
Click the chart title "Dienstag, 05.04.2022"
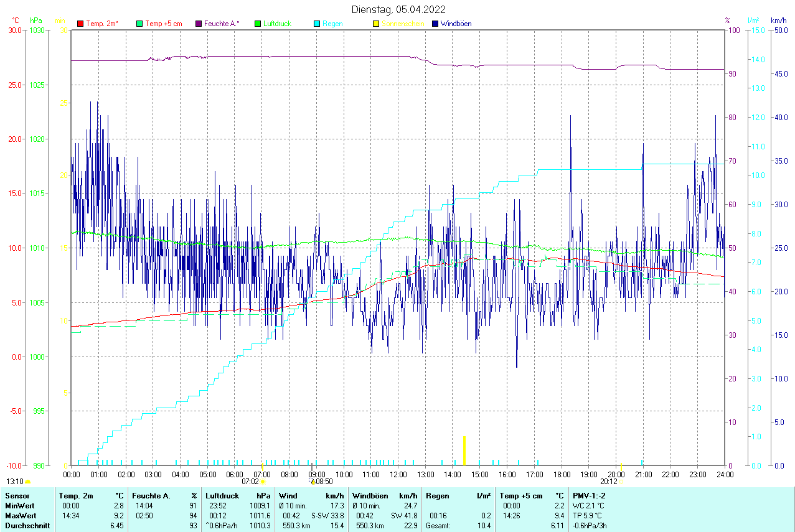click(x=398, y=9)
